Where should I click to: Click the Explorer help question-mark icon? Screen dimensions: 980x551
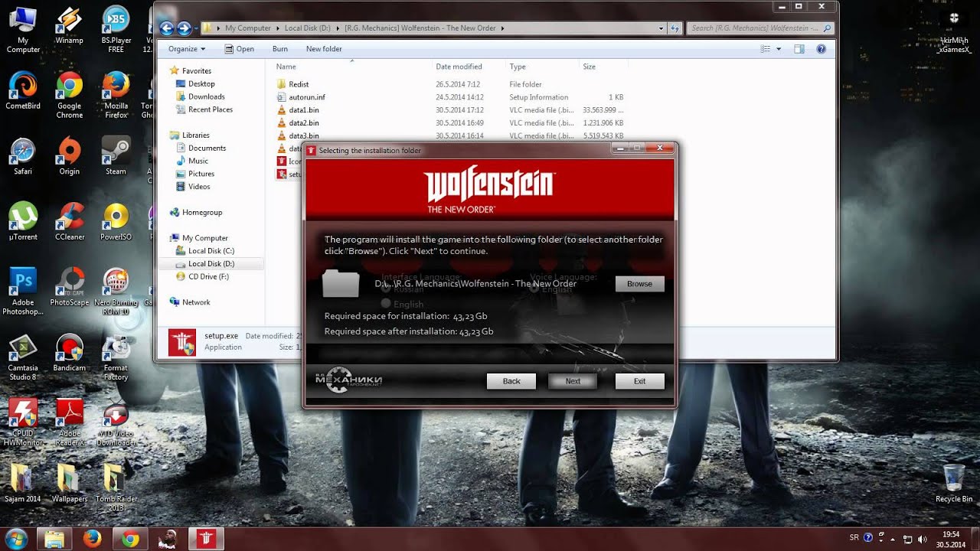coord(821,49)
